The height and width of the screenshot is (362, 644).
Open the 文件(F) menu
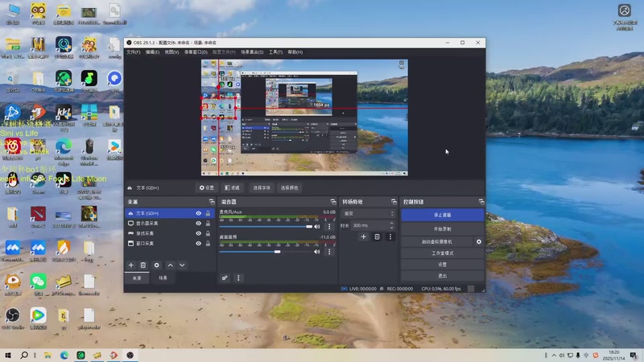coord(133,51)
